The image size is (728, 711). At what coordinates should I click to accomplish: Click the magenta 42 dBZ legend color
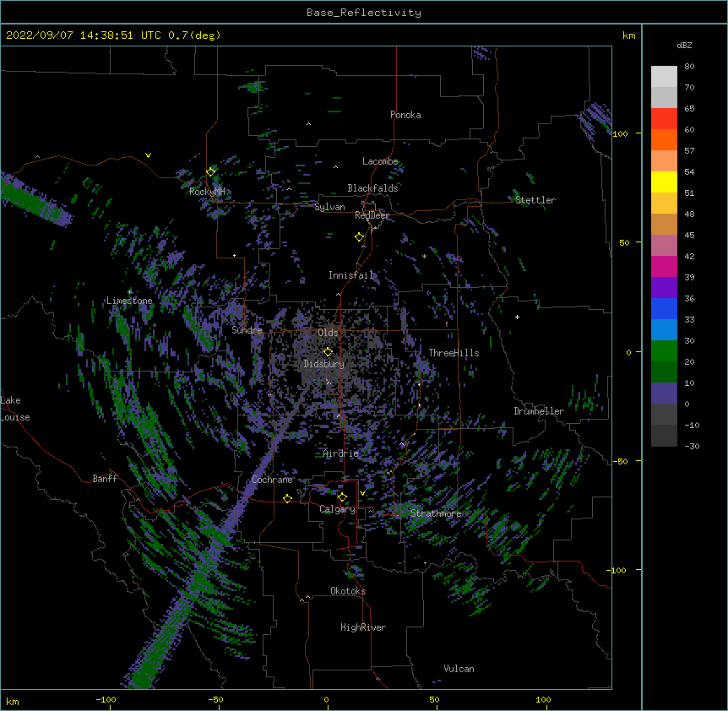[664, 266]
